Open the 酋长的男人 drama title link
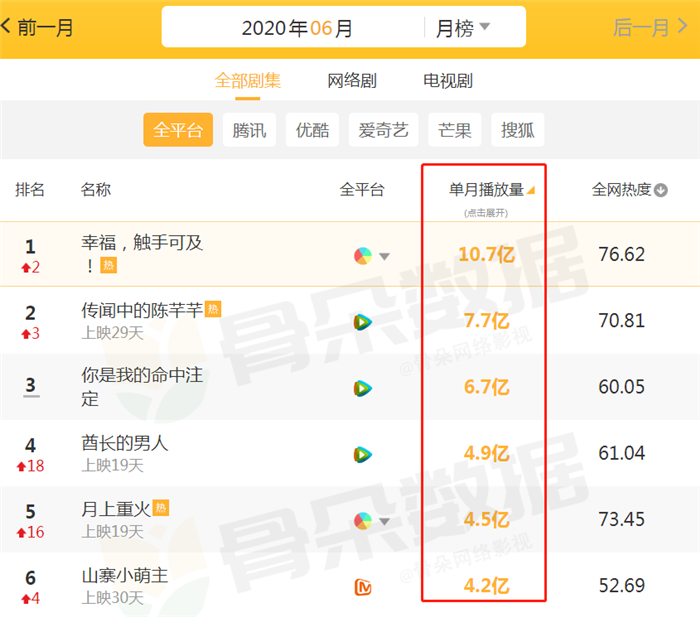Viewport: 700px width, 617px height. click(x=125, y=442)
